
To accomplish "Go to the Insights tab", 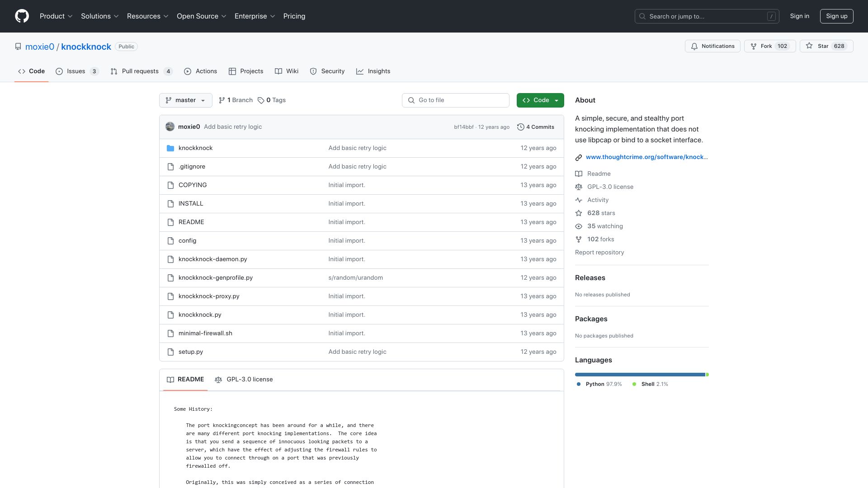I will (x=373, y=71).
